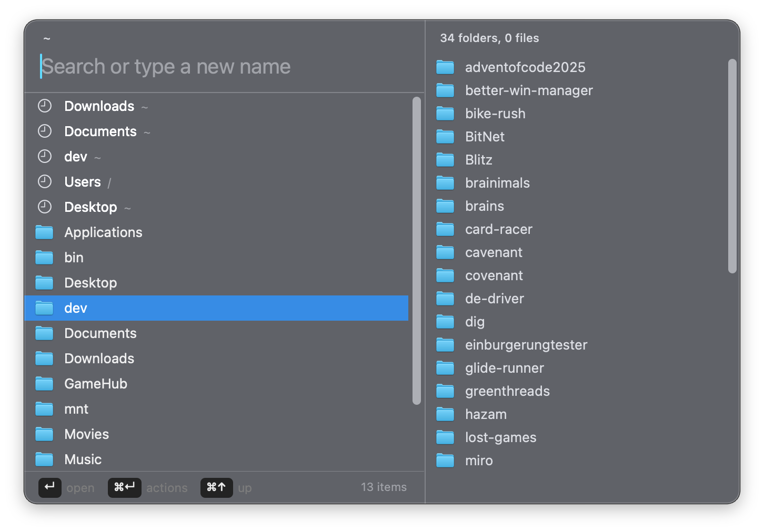The height and width of the screenshot is (532, 764).
Task: Click the folder icon next to card-racer
Action: click(x=445, y=229)
